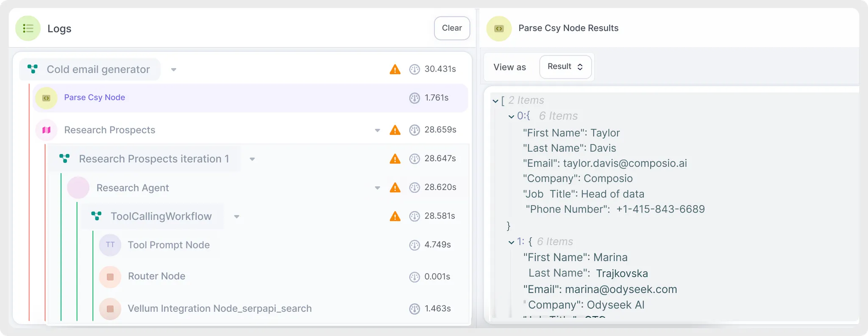Click the timer icon next to 28.647s

point(415,159)
